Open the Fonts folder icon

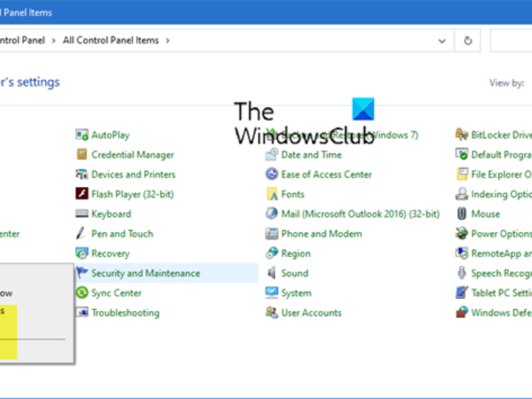(x=271, y=194)
